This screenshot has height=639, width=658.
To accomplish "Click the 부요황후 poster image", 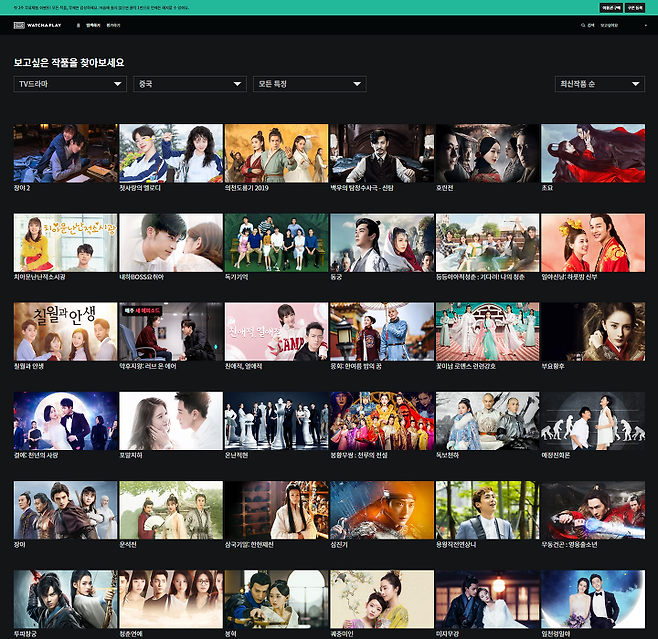I will pos(592,331).
